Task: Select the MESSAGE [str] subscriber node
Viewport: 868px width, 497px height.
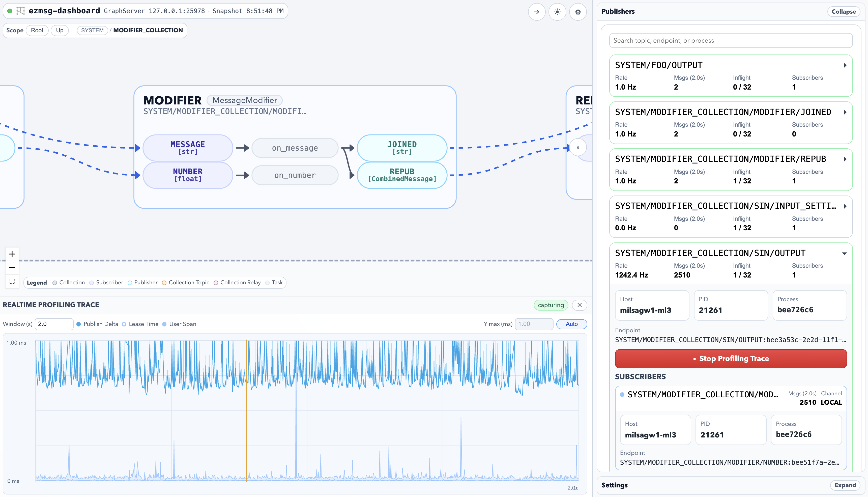Action: coord(188,148)
